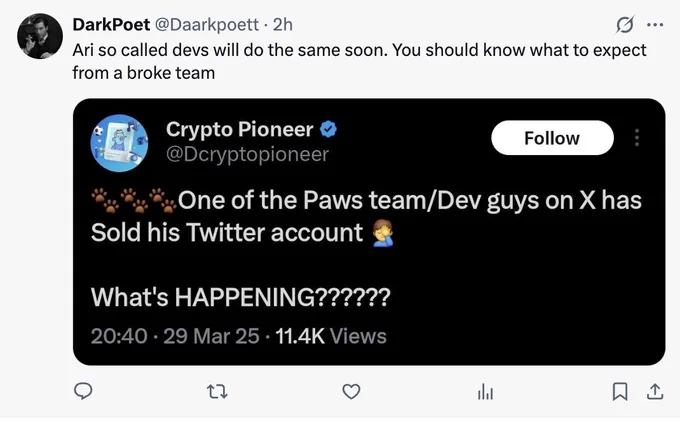
Task: Open the 2h timestamp link
Action: (x=283, y=25)
